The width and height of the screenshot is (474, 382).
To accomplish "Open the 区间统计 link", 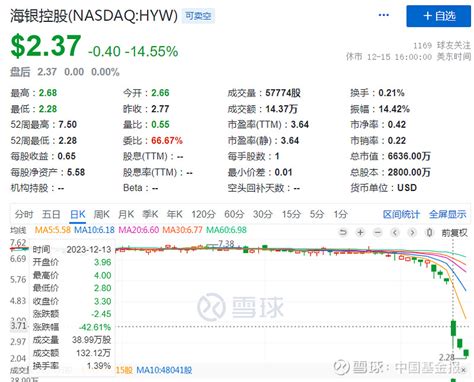I will coord(401,214).
